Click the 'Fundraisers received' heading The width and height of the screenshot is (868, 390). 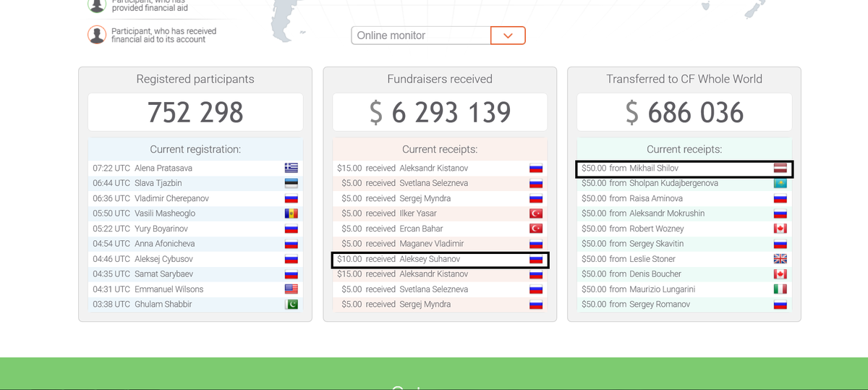click(440, 79)
